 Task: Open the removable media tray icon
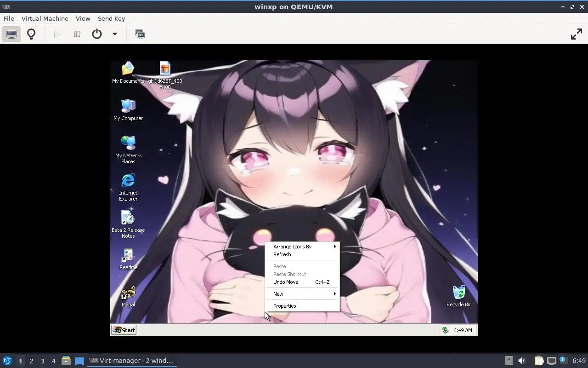(x=509, y=361)
